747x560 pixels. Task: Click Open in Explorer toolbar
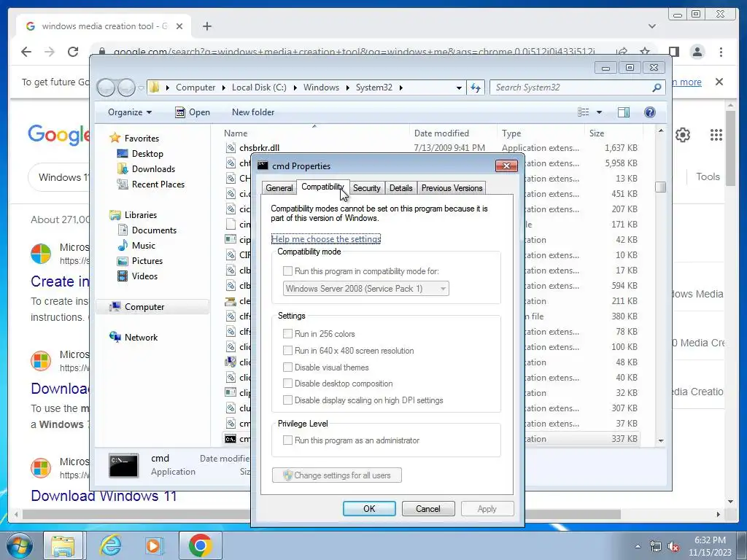193,112
